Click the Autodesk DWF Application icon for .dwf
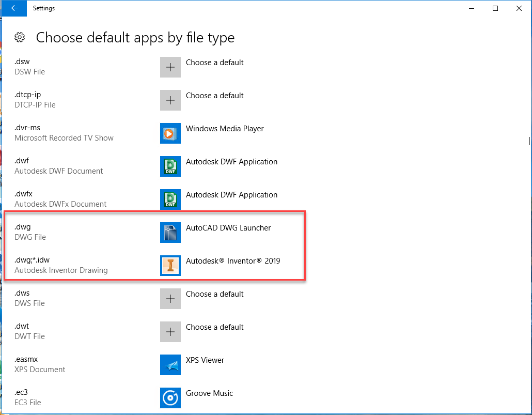 point(170,166)
